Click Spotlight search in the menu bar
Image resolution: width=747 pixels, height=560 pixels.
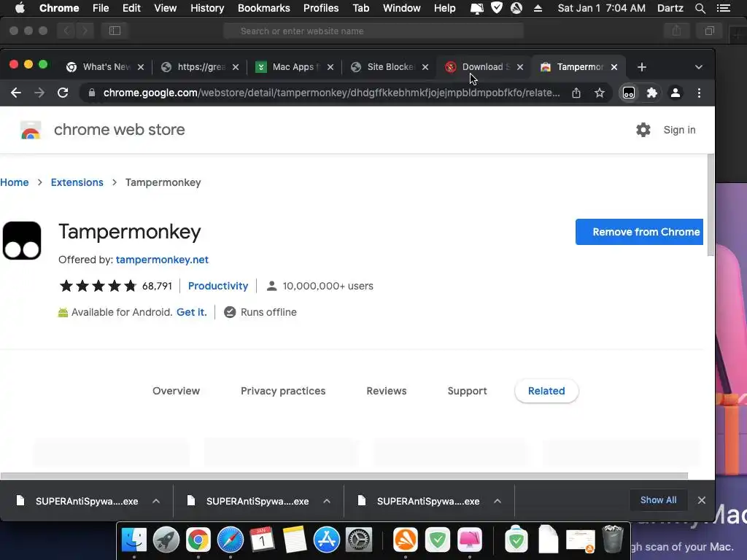pyautogui.click(x=700, y=8)
